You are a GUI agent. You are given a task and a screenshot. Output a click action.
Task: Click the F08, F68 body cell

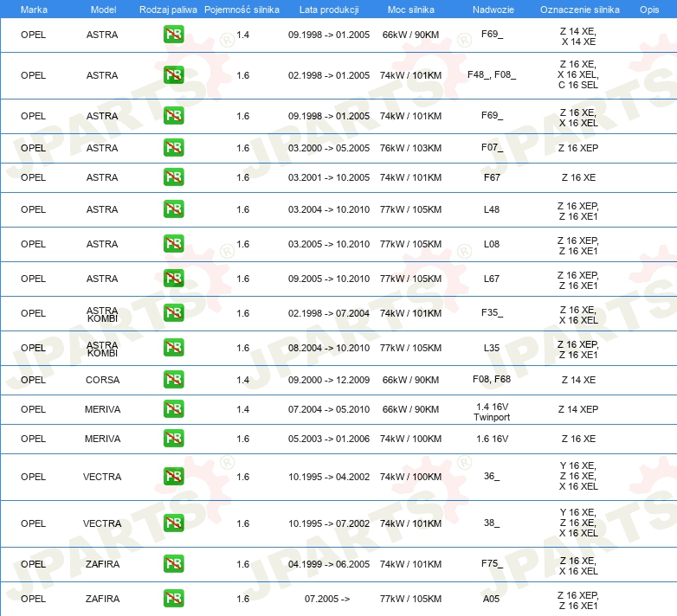(x=492, y=379)
